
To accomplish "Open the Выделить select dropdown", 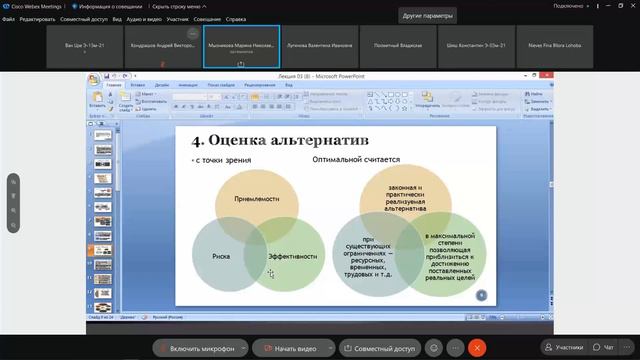I will 538,109.
